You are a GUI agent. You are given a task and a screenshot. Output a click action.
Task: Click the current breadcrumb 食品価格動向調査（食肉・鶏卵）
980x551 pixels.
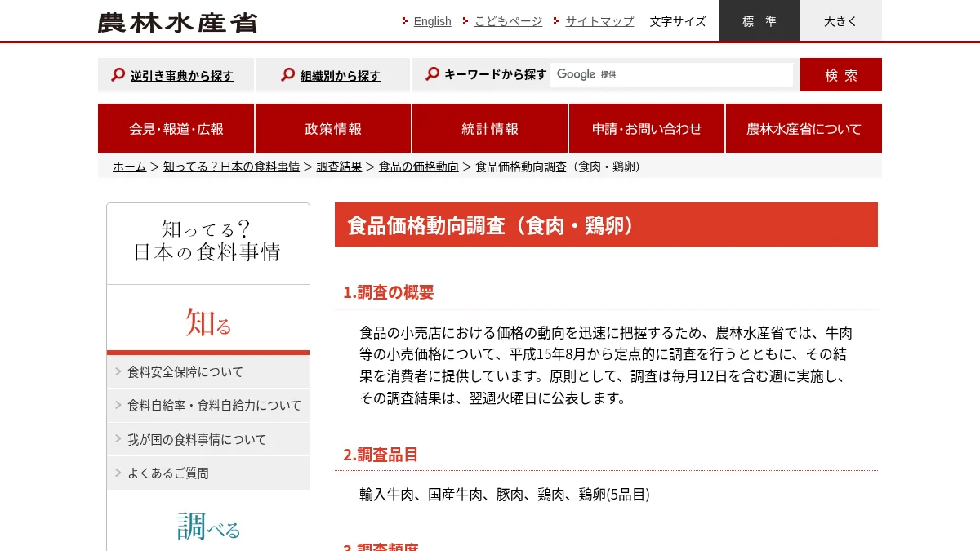click(x=560, y=167)
